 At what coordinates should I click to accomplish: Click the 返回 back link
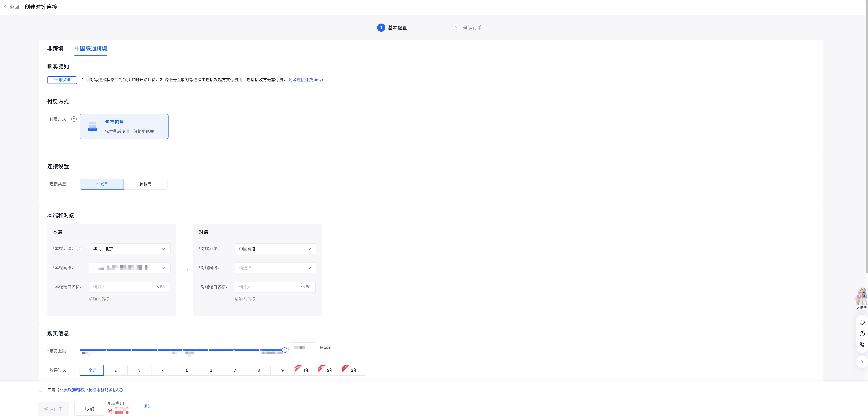14,7
